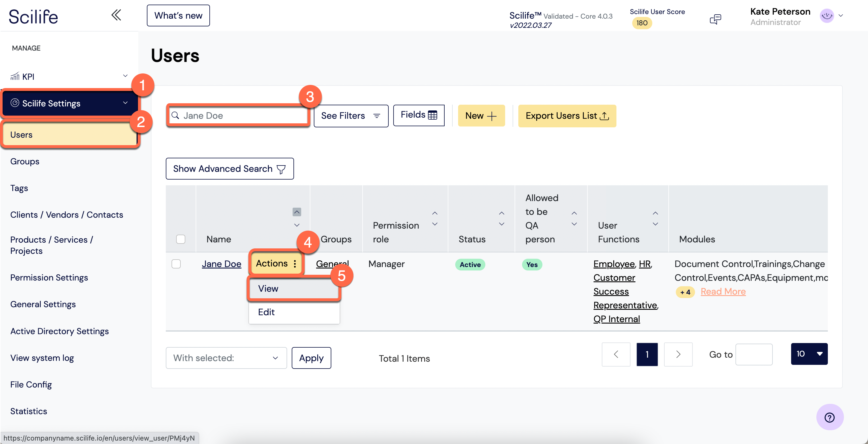Select page 1 in pagination
The image size is (868, 444).
point(647,354)
